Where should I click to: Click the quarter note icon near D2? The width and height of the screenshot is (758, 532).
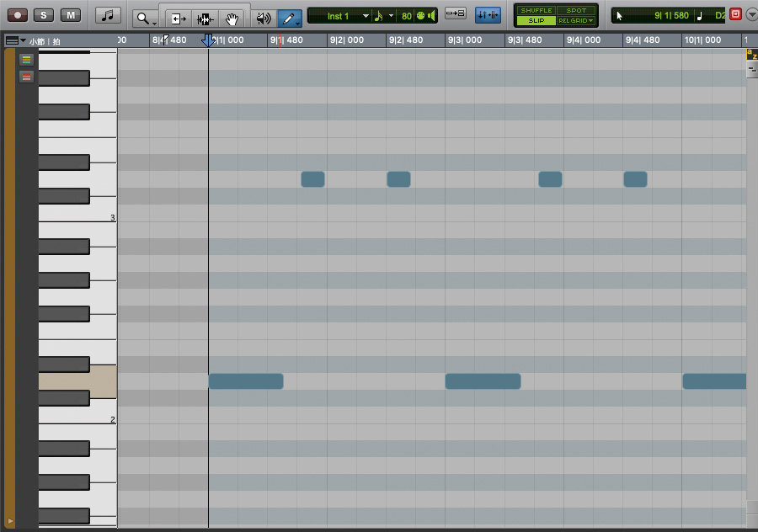pyautogui.click(x=700, y=16)
